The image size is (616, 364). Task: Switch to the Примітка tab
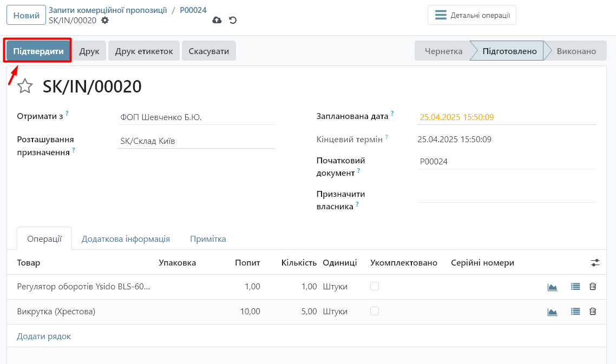(x=208, y=239)
